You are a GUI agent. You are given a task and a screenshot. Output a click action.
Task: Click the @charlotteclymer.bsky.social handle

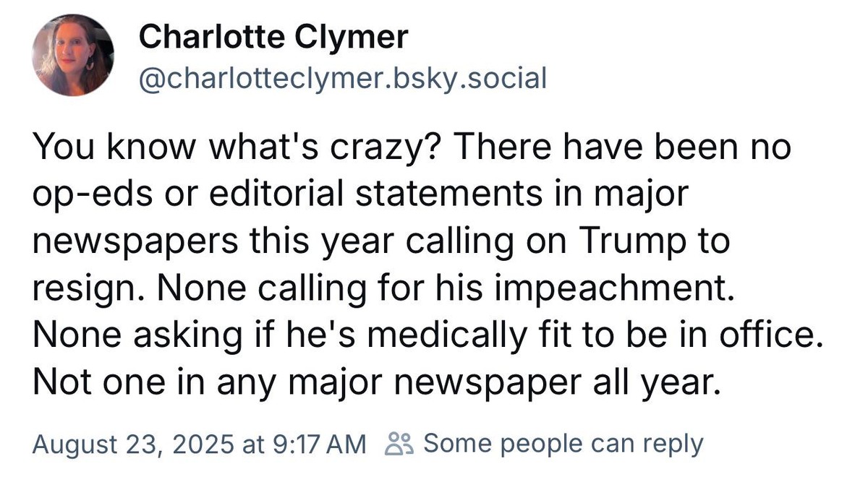coord(342,77)
